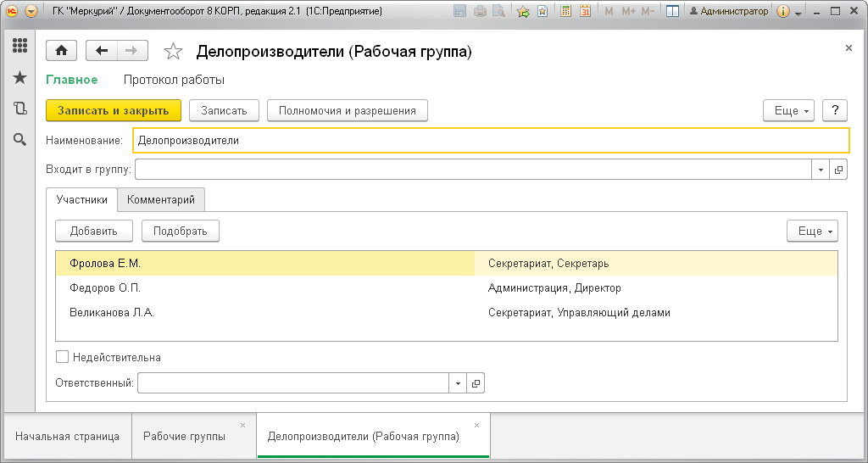Click the save (floppy disk) icon in title bar
Image resolution: width=868 pixels, height=463 pixels.
coord(459,11)
